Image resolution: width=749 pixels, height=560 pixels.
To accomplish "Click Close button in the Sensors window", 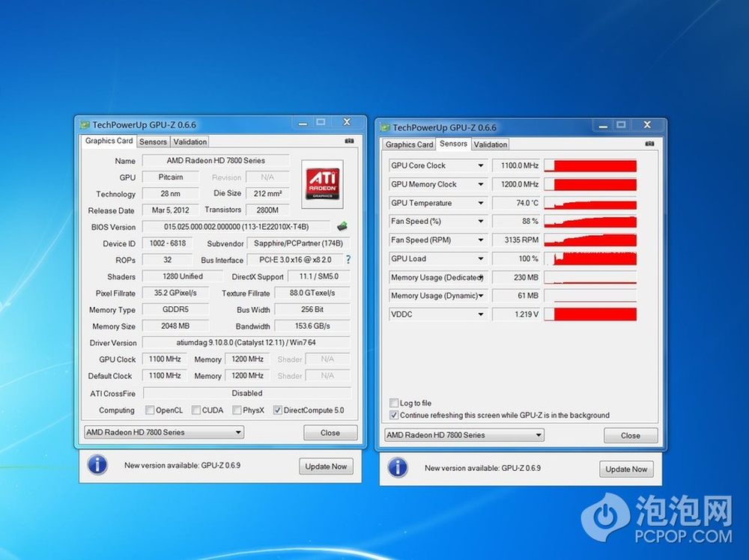I will pyautogui.click(x=631, y=436).
